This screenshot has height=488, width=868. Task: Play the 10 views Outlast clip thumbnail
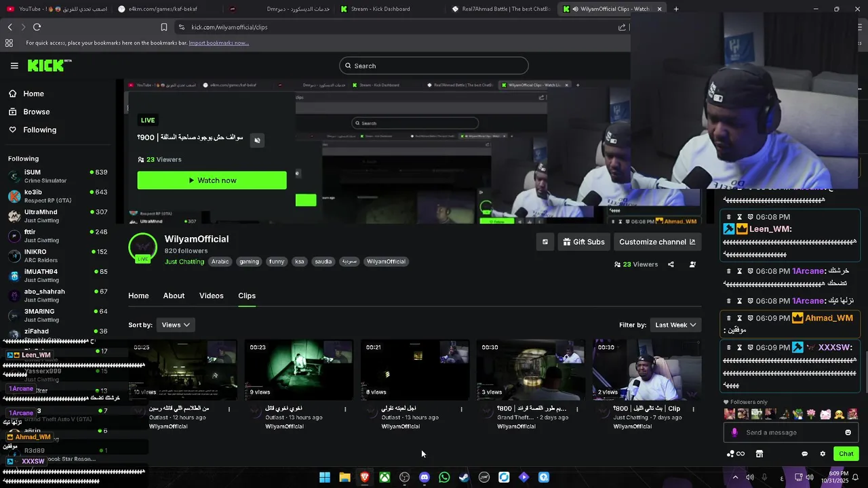183,370
